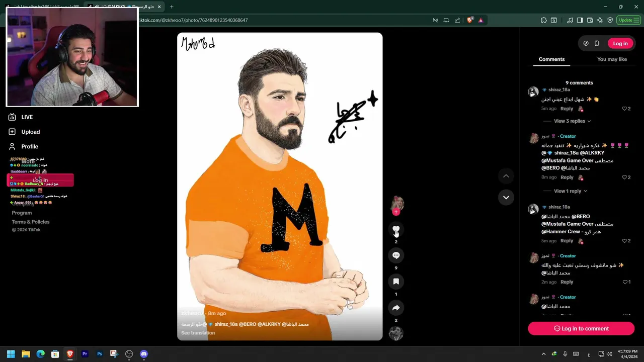Viewport: 644px width, 362px height.
Task: Open the Windows Start menu
Action: point(11,354)
